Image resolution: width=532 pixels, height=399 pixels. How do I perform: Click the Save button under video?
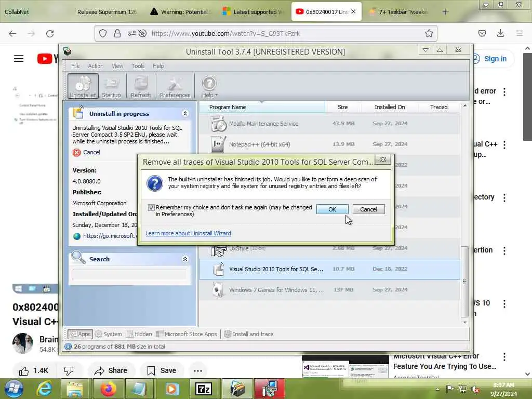click(162, 371)
